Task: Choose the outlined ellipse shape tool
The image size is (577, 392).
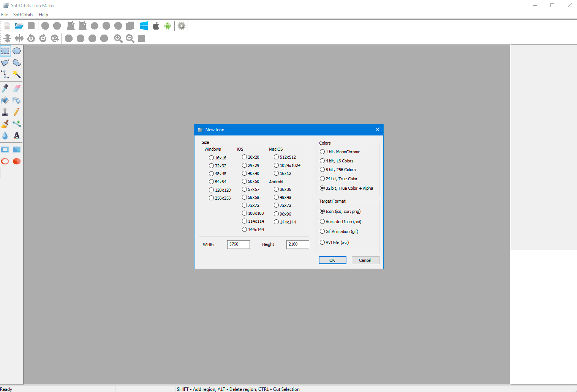Action: tap(5, 161)
